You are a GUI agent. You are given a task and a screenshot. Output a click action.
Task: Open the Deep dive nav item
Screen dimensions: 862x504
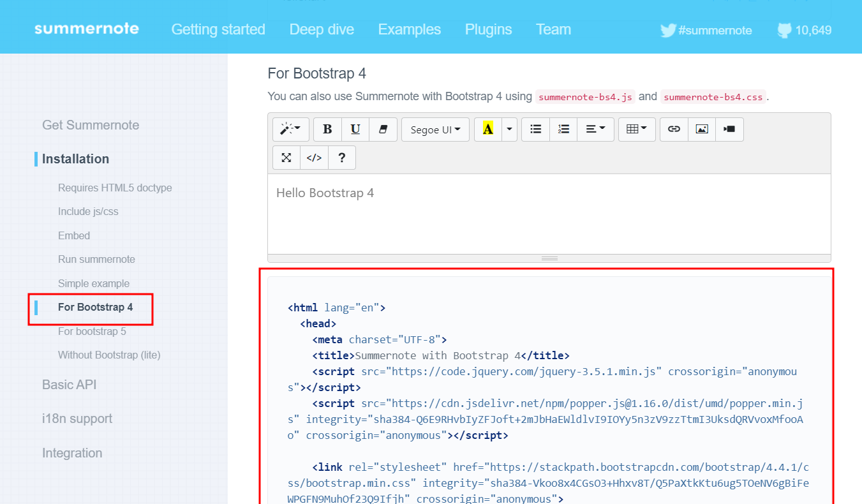322,29
